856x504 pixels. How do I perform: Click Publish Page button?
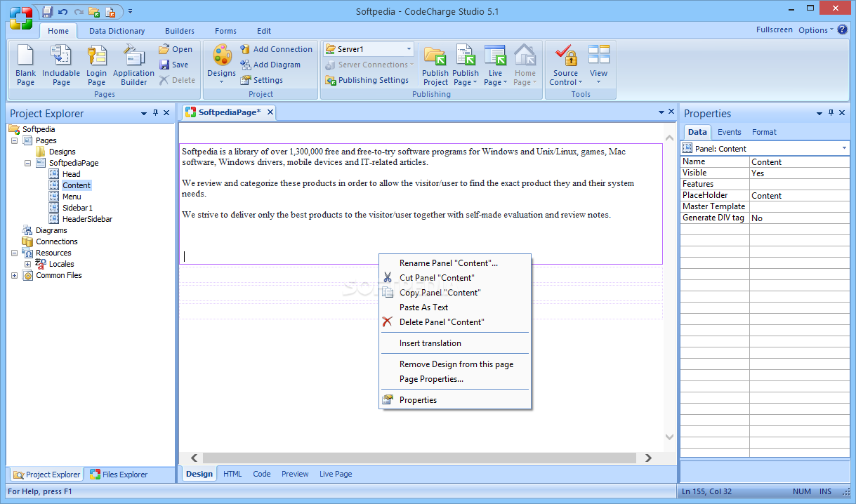[x=465, y=65]
